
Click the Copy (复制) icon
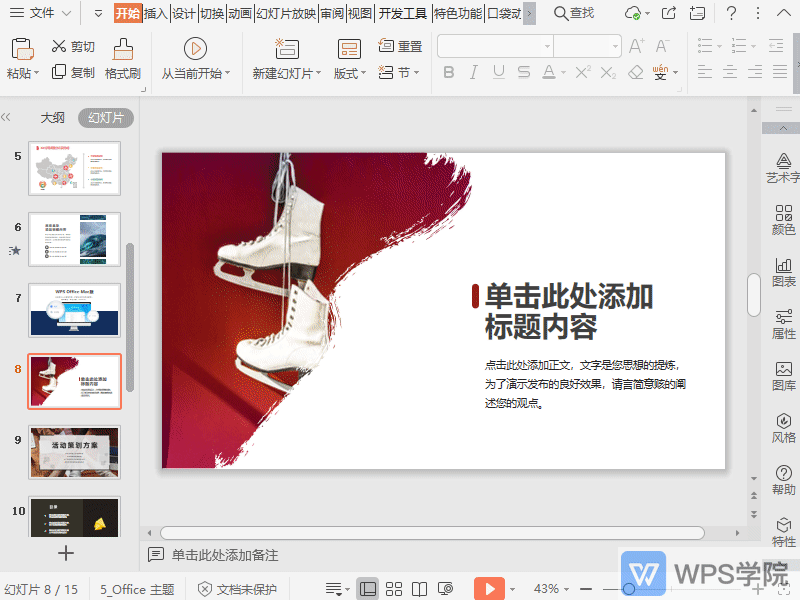[x=59, y=72]
